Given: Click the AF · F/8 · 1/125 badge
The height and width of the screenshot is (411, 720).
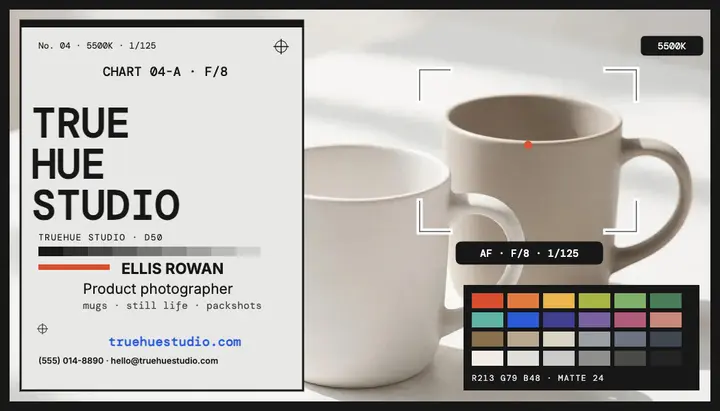Looking at the screenshot, I should tap(529, 253).
